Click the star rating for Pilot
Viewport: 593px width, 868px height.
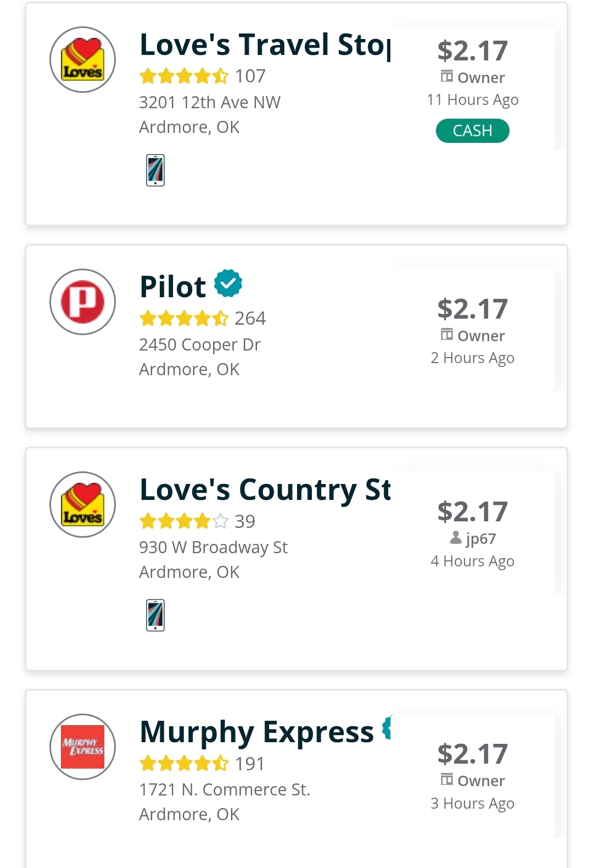[184, 318]
